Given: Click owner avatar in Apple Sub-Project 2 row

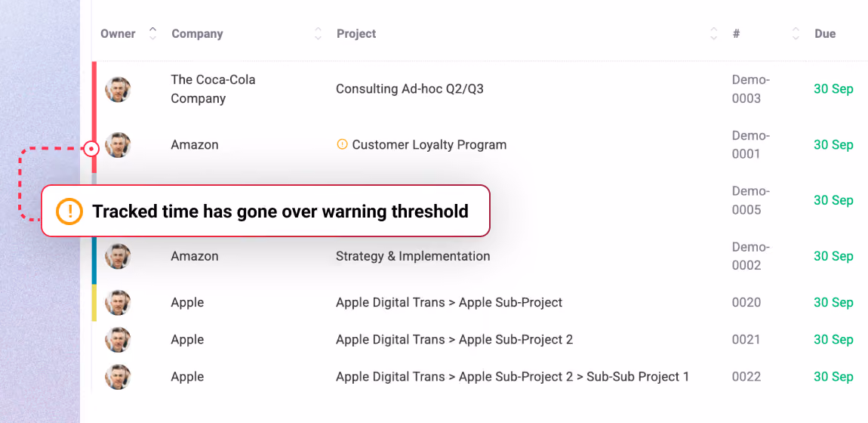Looking at the screenshot, I should pyautogui.click(x=118, y=339).
